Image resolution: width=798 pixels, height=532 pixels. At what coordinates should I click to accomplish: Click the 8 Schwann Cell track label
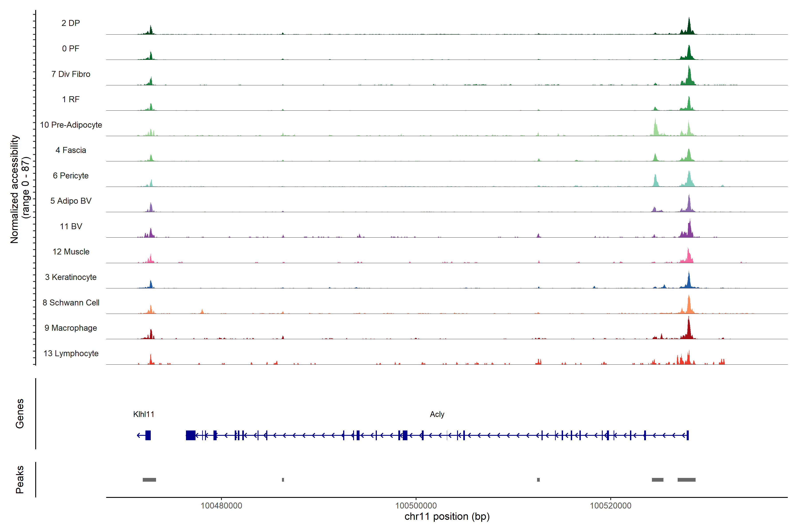(71, 303)
